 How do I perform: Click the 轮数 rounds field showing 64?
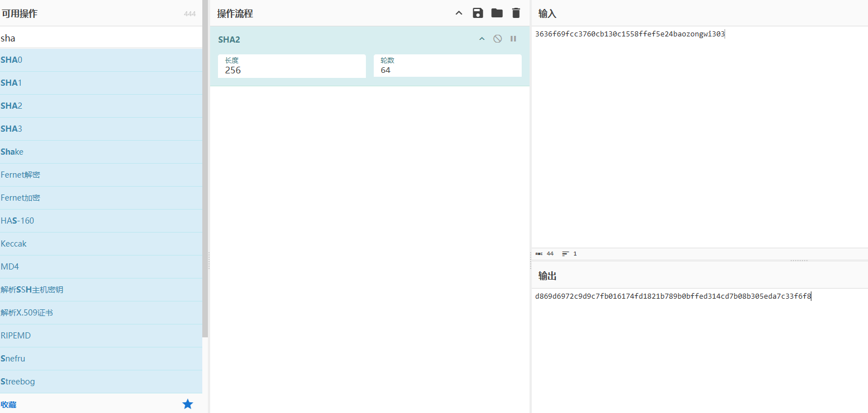click(447, 66)
